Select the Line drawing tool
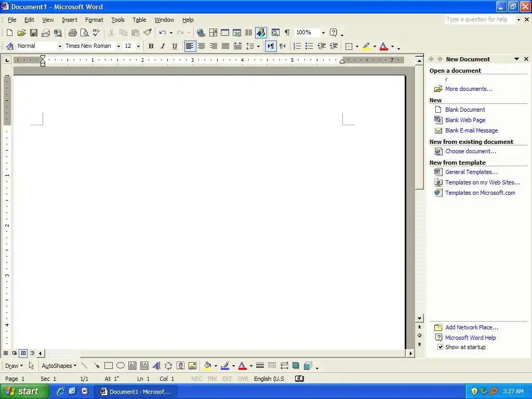The image size is (532, 399). 85,366
